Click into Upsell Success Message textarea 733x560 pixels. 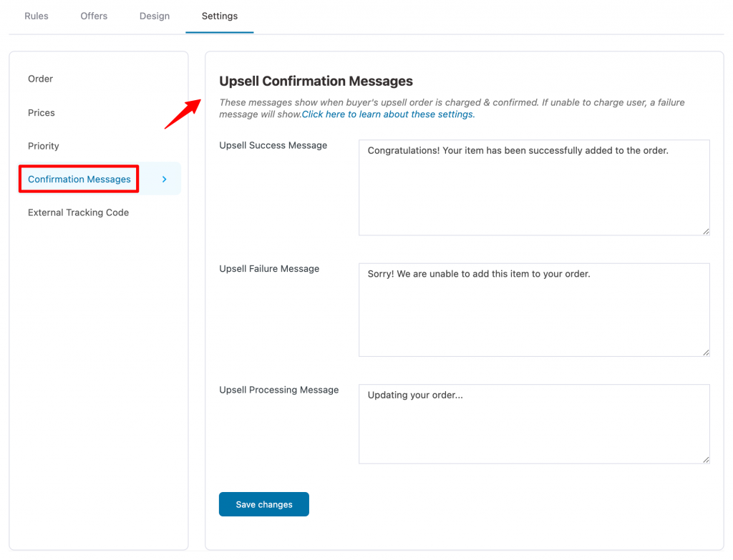(534, 187)
